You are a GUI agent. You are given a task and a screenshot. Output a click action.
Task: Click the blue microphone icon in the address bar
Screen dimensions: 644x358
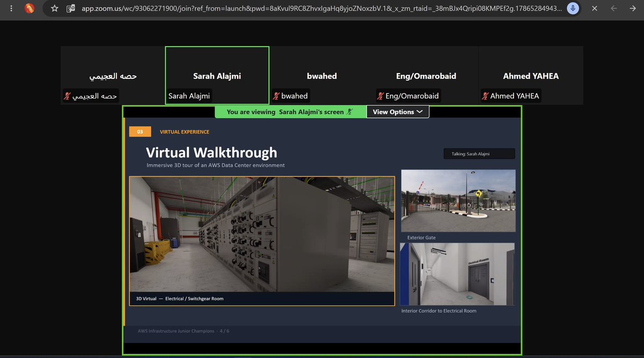[x=573, y=8]
